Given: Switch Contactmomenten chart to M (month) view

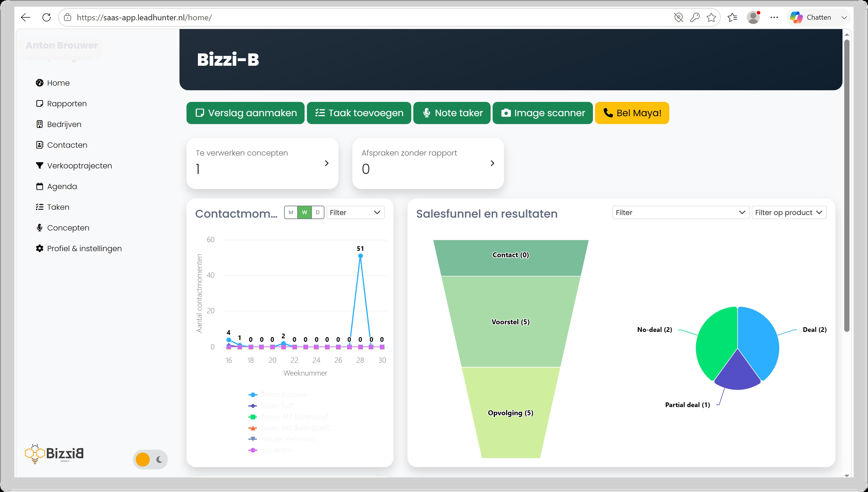Looking at the screenshot, I should (x=291, y=213).
